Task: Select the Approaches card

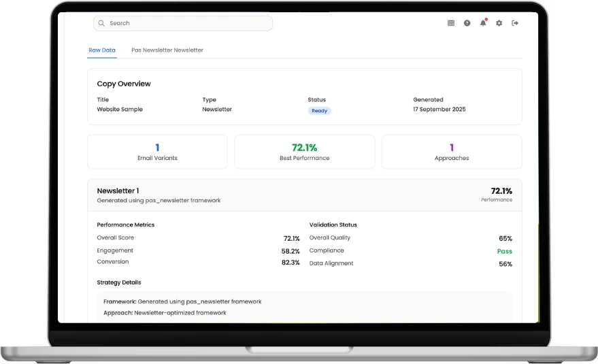Action: pyautogui.click(x=452, y=152)
